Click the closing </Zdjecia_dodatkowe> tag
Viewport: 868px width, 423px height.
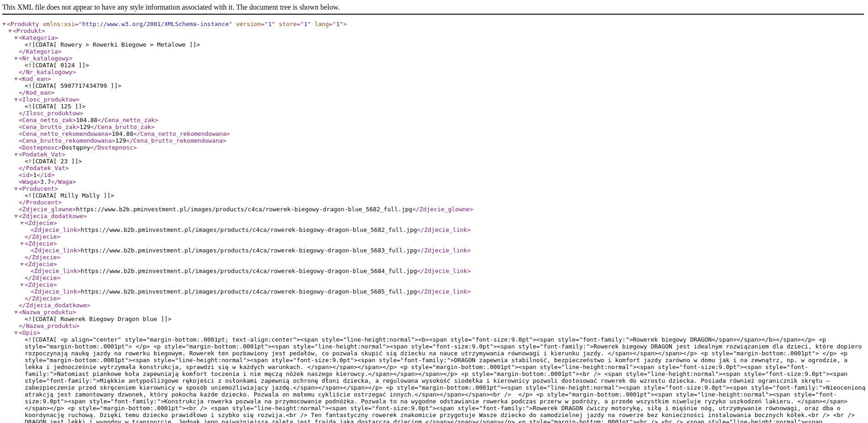pos(54,305)
